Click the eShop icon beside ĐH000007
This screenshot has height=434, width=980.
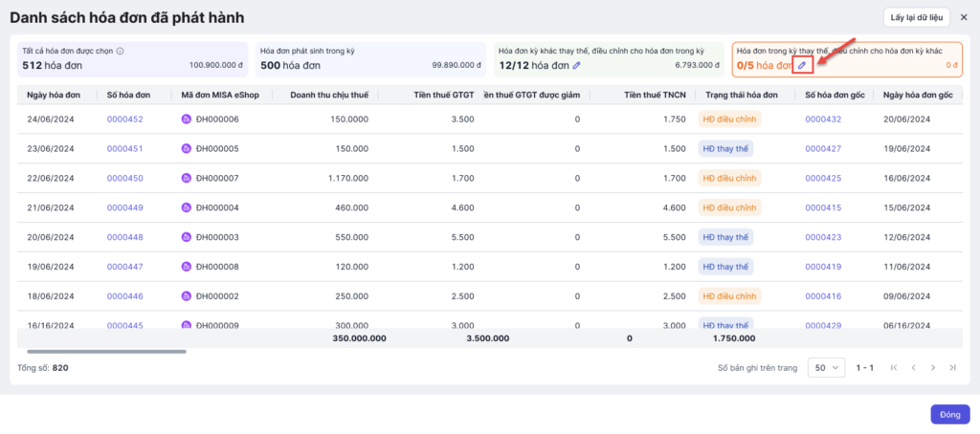(x=187, y=179)
